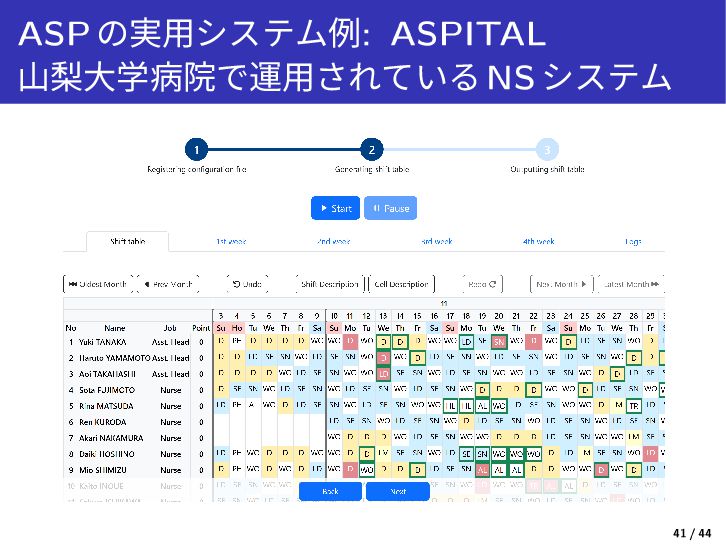Click the Outputting shift table label
The height and width of the screenshot is (544, 726).
(x=547, y=169)
